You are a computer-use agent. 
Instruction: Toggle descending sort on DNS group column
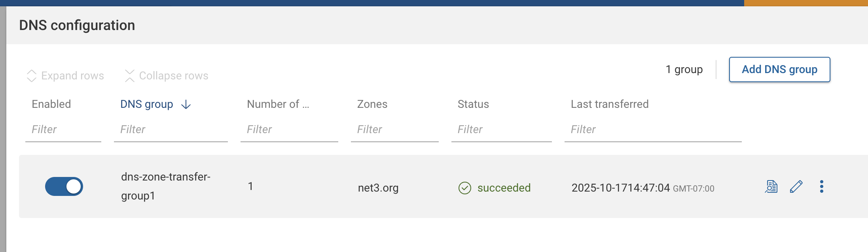pos(186,104)
